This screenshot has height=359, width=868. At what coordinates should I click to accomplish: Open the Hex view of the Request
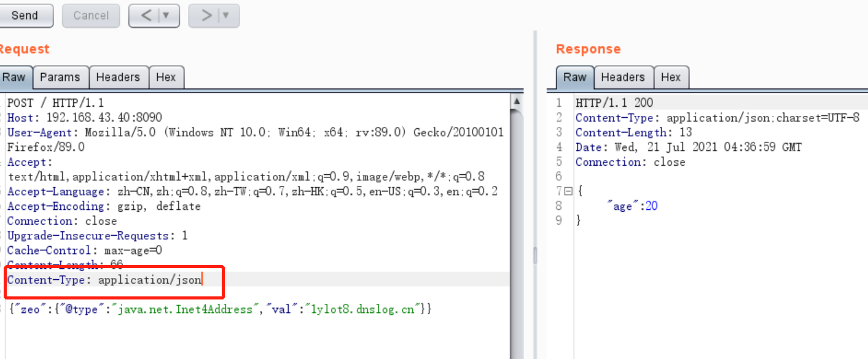(x=166, y=77)
